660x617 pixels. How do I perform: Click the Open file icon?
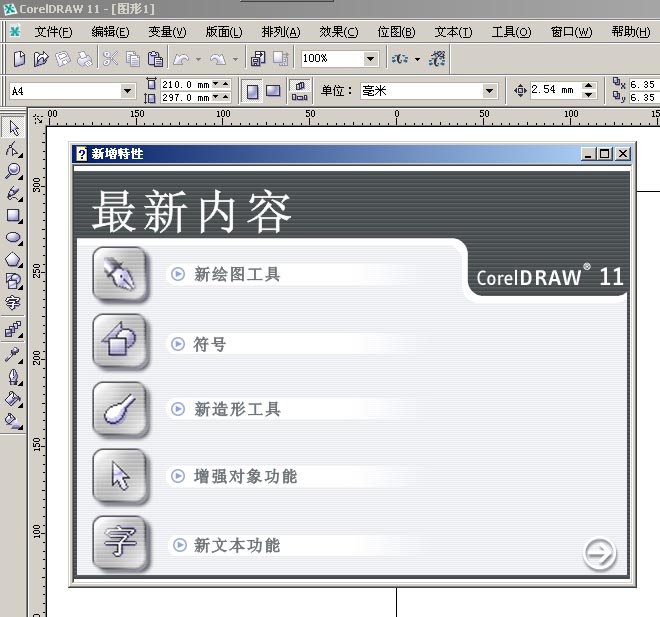[41, 59]
